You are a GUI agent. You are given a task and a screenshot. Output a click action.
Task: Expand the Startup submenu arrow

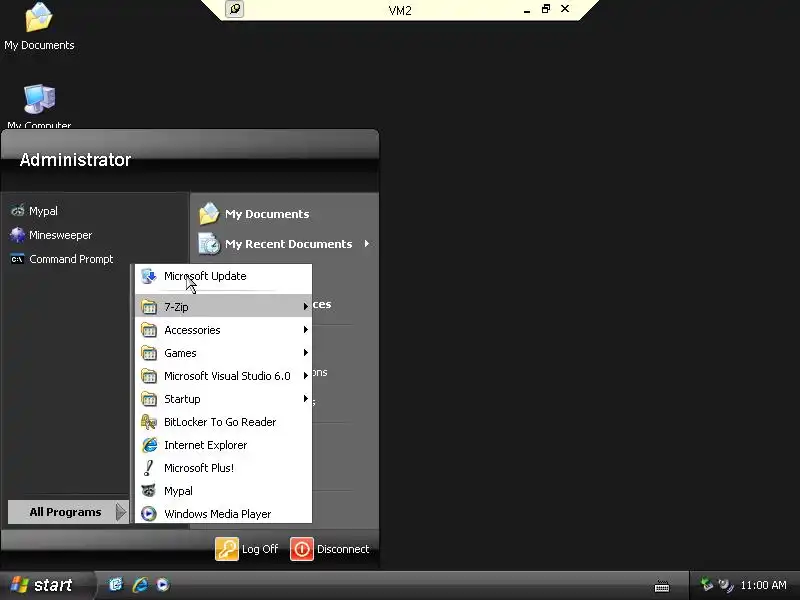pos(305,399)
